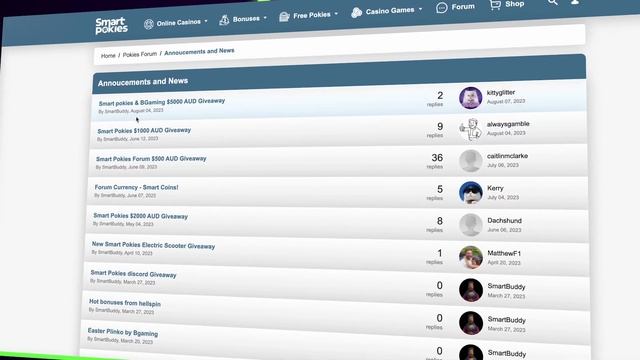Viewport: 640px width, 360px height.
Task: Click the Free Pokies slot icon
Action: click(x=284, y=16)
